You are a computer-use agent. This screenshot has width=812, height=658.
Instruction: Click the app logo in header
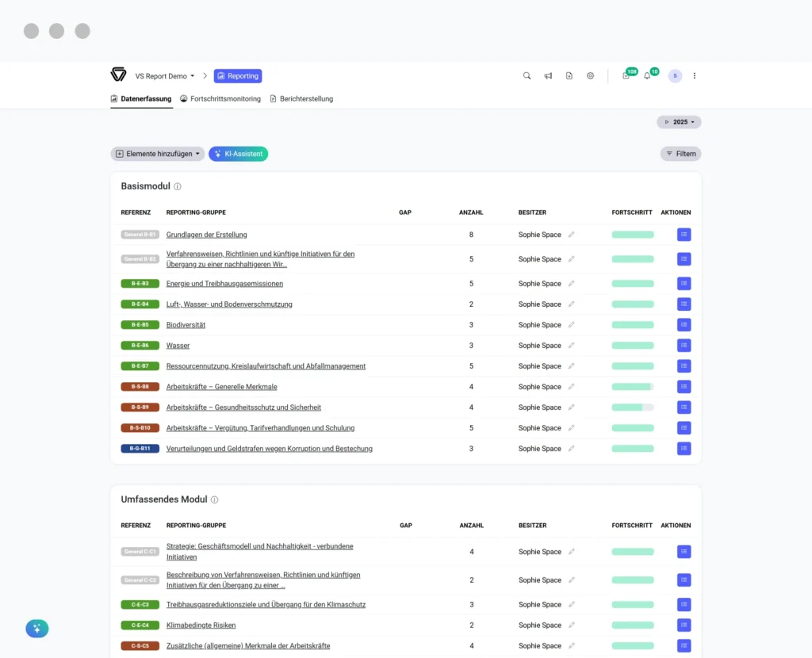point(119,75)
